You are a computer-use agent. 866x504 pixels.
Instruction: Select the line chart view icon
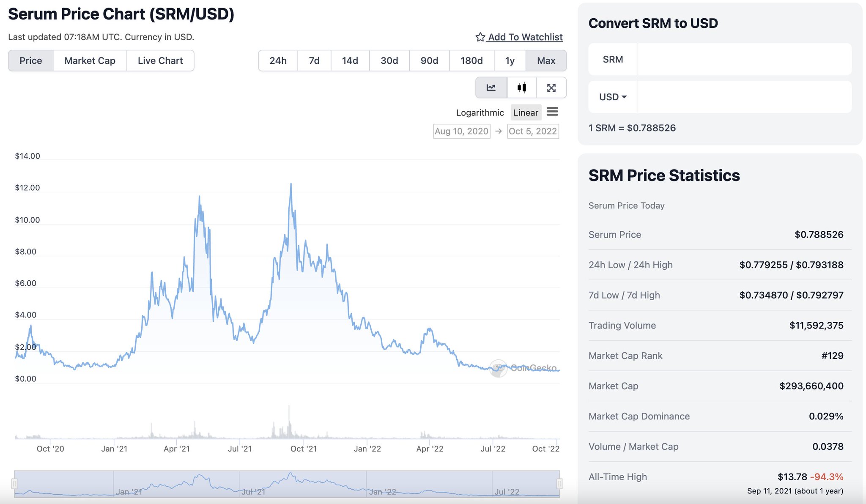tap(491, 88)
